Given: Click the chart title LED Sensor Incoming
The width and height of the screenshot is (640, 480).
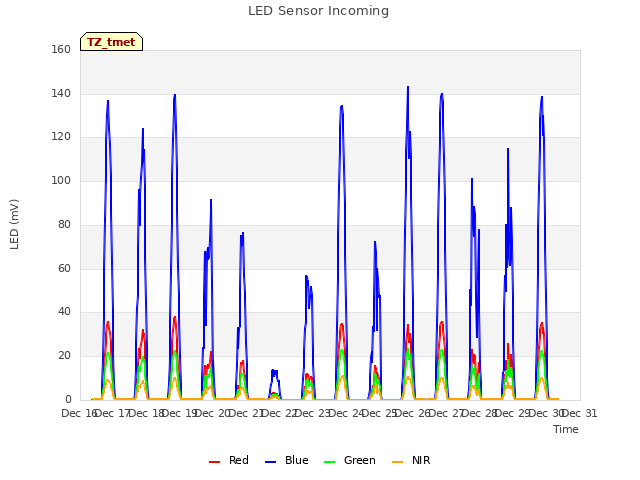Looking at the screenshot, I should 318,11.
